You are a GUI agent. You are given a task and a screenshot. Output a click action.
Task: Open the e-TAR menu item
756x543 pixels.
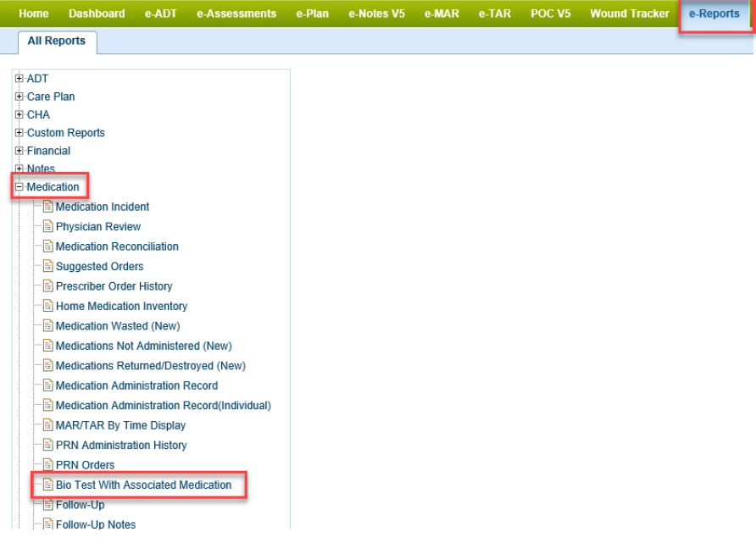click(495, 14)
